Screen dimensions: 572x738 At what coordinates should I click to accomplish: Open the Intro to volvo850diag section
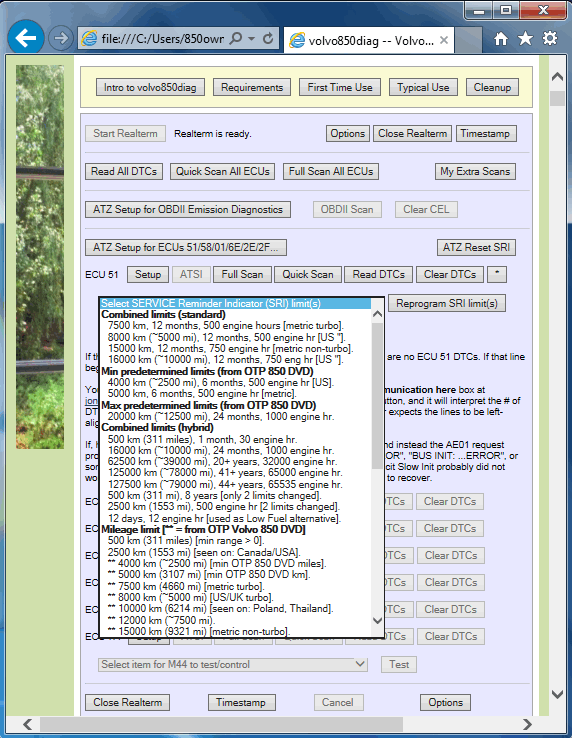coord(150,87)
